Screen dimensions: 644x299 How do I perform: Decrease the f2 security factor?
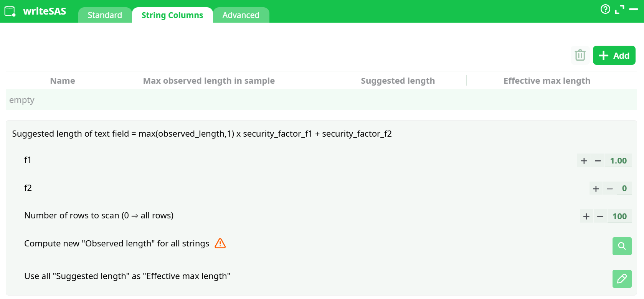(x=609, y=188)
